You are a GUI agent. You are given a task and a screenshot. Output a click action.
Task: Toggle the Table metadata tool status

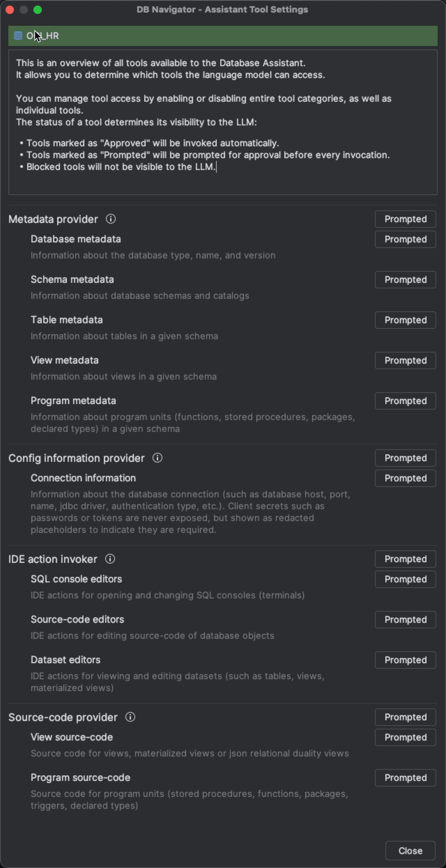pos(405,320)
